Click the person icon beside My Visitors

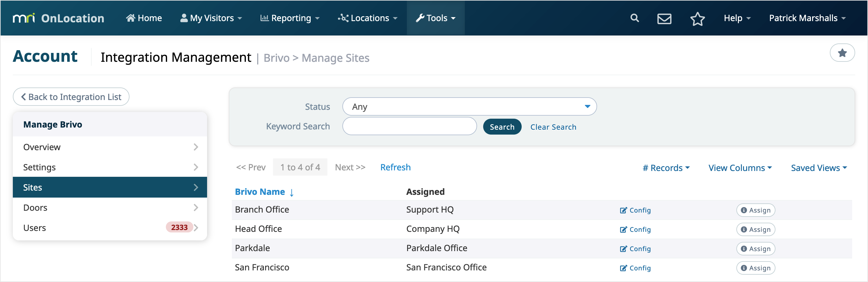pyautogui.click(x=184, y=18)
